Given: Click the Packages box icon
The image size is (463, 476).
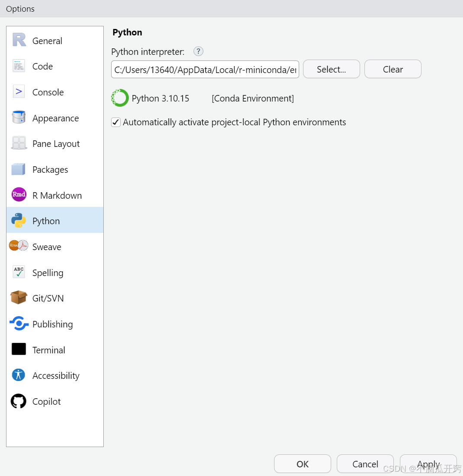Looking at the screenshot, I should (x=19, y=169).
